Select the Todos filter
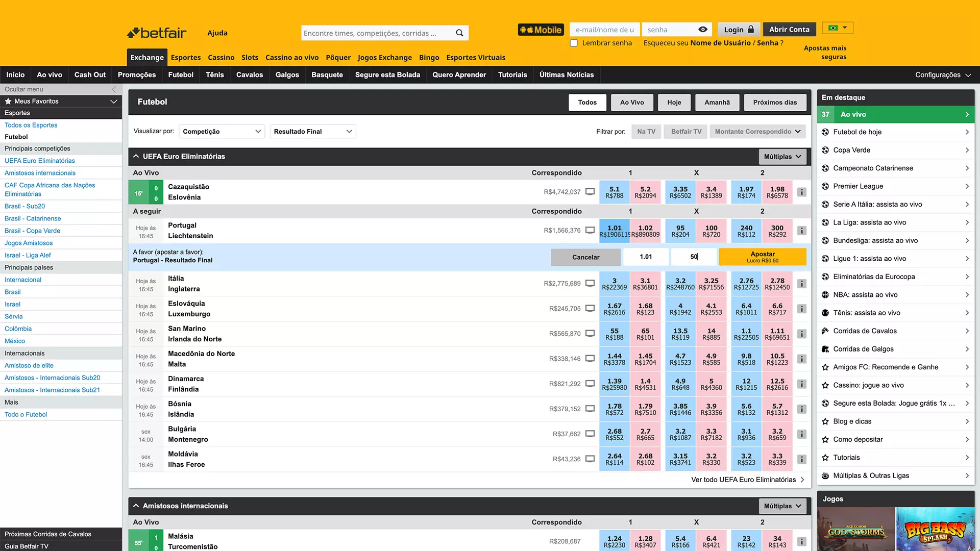 [587, 103]
